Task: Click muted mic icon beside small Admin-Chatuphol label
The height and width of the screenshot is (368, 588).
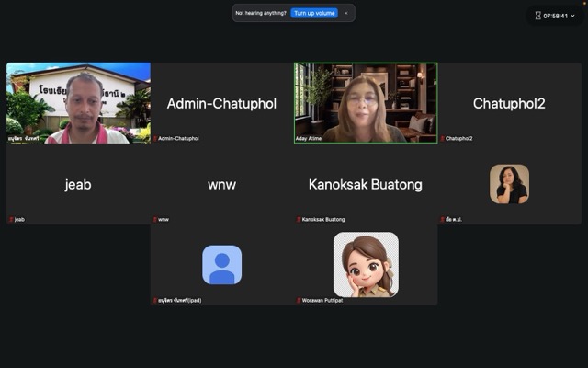Action: [x=155, y=139]
